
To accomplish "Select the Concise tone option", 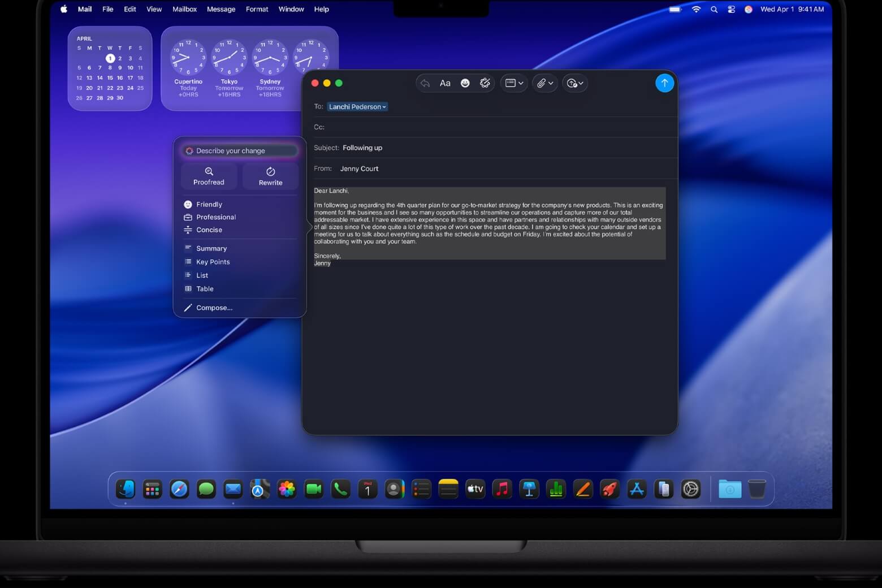I will 209,230.
